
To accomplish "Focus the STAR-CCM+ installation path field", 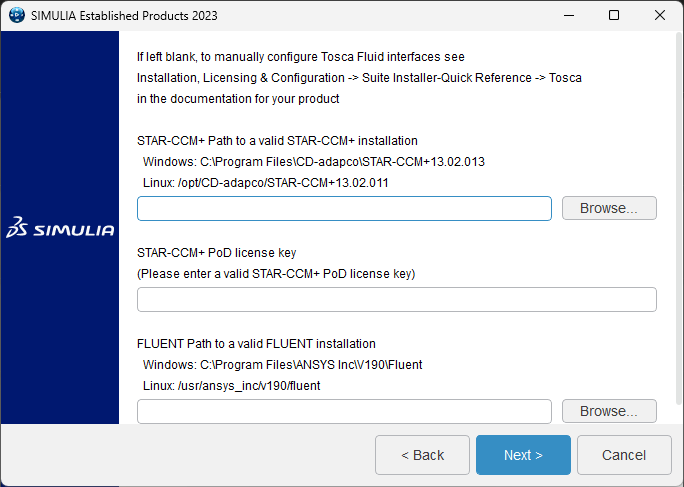I will [x=344, y=209].
